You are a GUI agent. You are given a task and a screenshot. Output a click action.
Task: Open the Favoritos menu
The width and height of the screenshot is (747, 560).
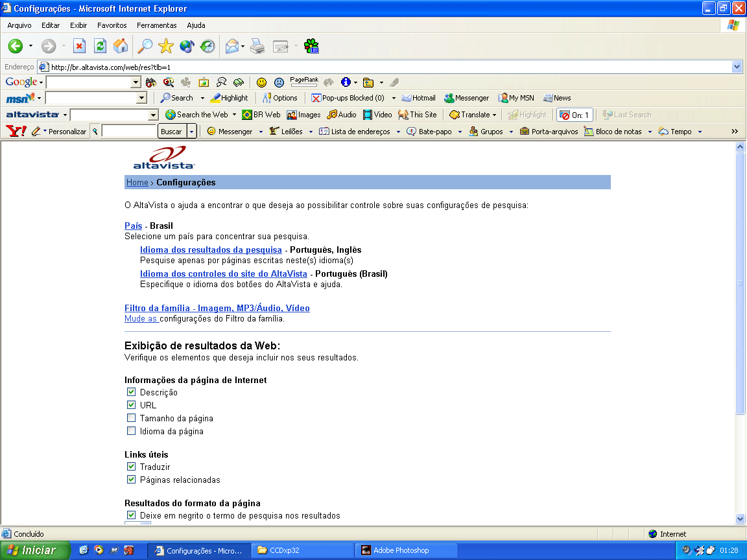(x=112, y=25)
